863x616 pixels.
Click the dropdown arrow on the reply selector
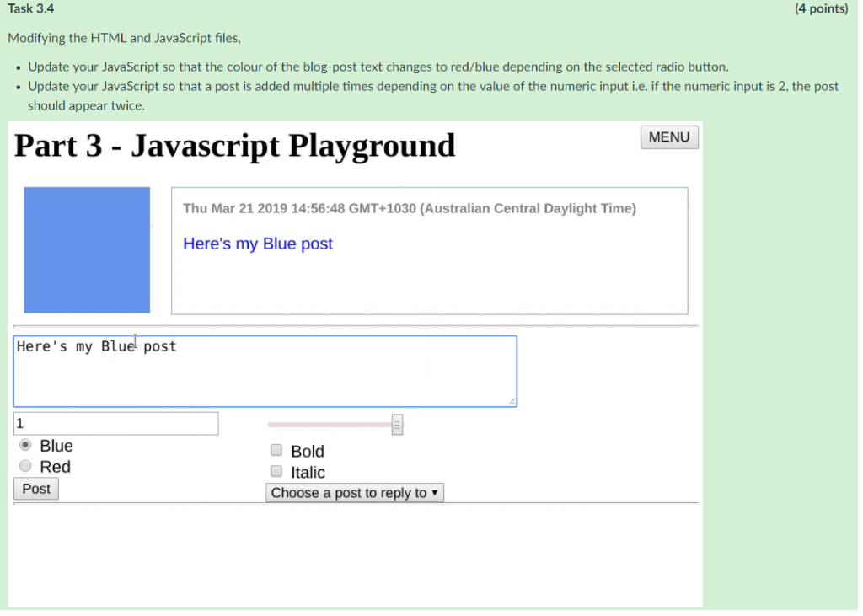coord(436,492)
